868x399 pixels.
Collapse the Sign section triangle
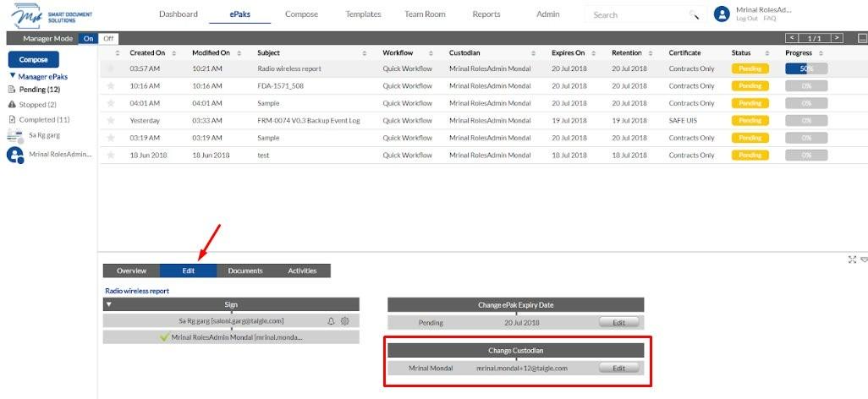[x=109, y=304]
